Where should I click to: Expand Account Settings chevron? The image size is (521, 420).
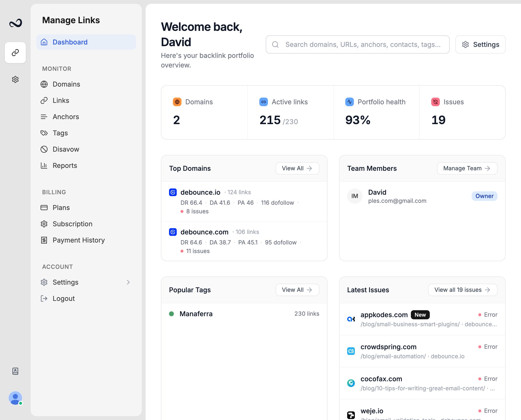[x=128, y=282]
